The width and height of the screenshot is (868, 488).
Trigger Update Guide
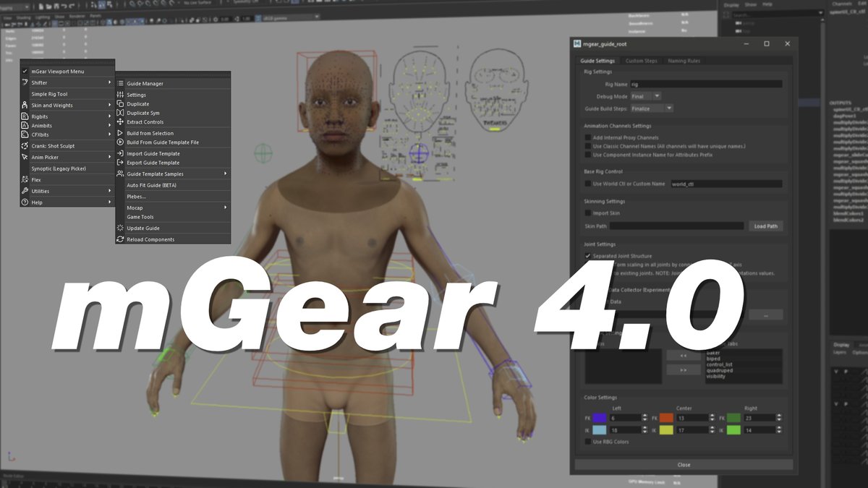145,228
